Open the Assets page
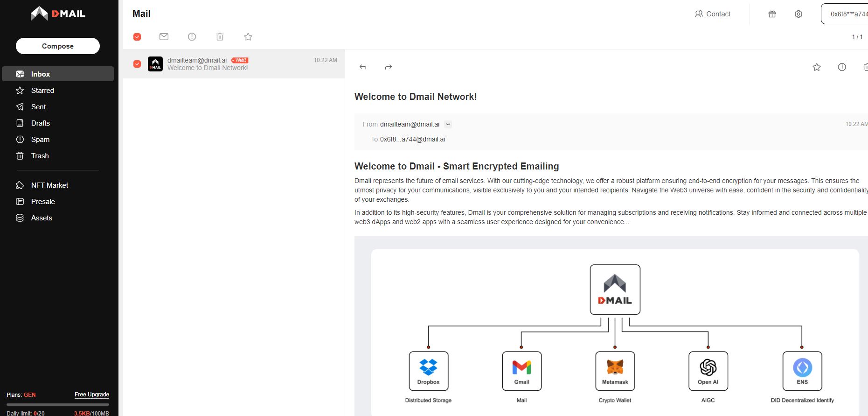This screenshot has width=868, height=416. tap(42, 218)
